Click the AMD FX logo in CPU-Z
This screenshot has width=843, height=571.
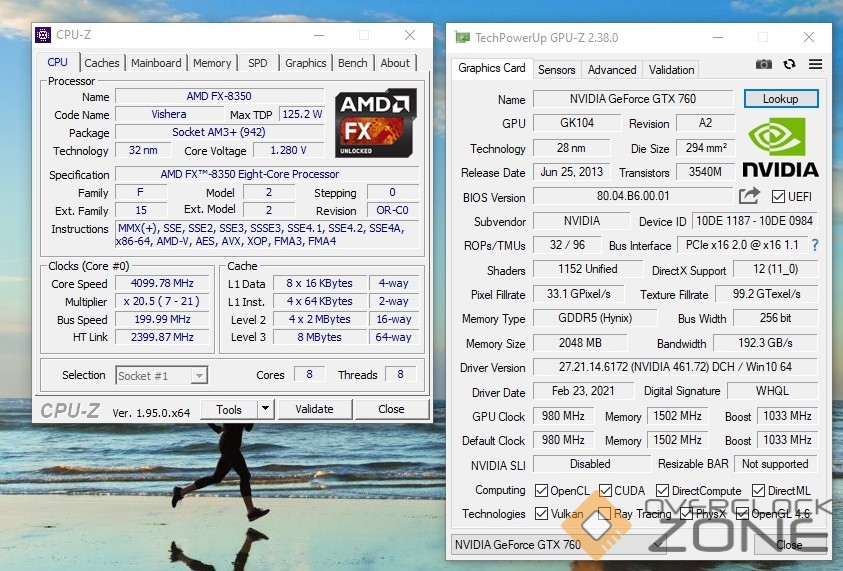click(375, 123)
